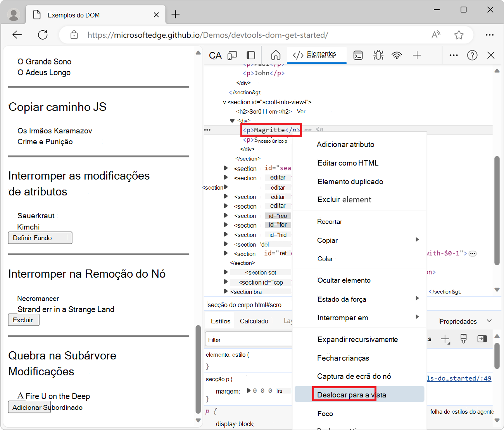Screen dimensions: 504x430
Task: Add a new style rule
Action: click(x=445, y=339)
